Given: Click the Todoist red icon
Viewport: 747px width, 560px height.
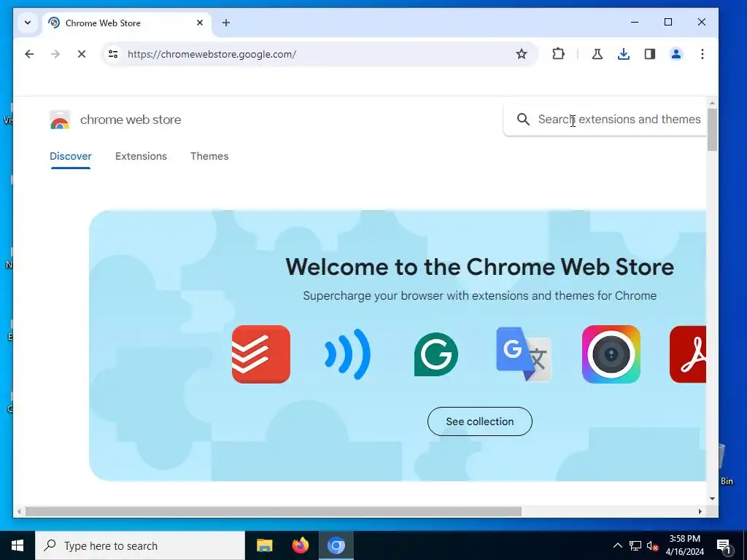Looking at the screenshot, I should (261, 354).
